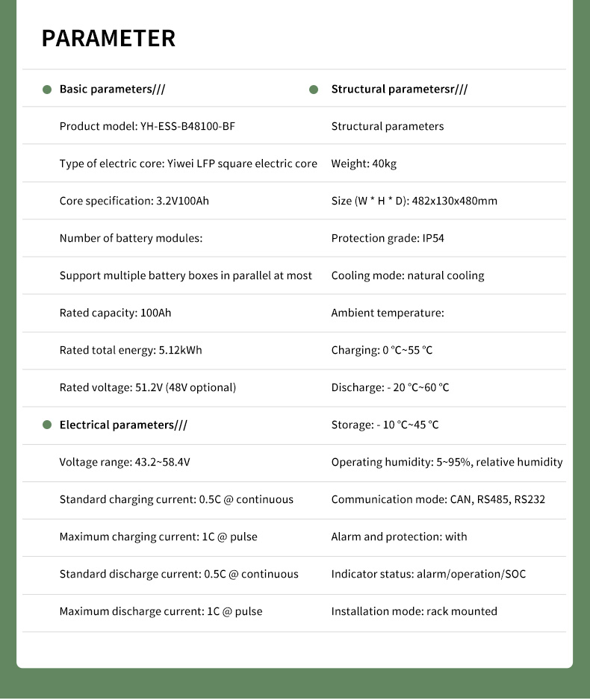Click the green bullet beside Electrical parameters

click(x=47, y=425)
